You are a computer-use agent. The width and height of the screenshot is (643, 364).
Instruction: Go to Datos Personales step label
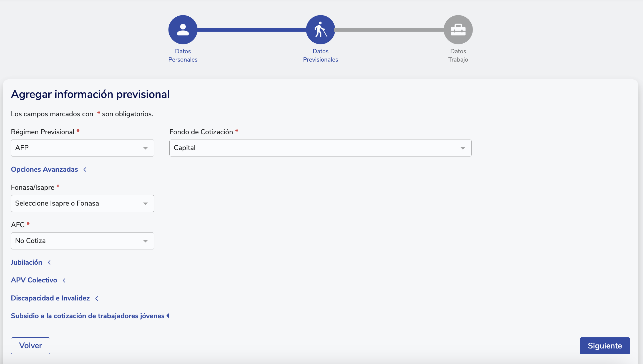[x=183, y=55]
